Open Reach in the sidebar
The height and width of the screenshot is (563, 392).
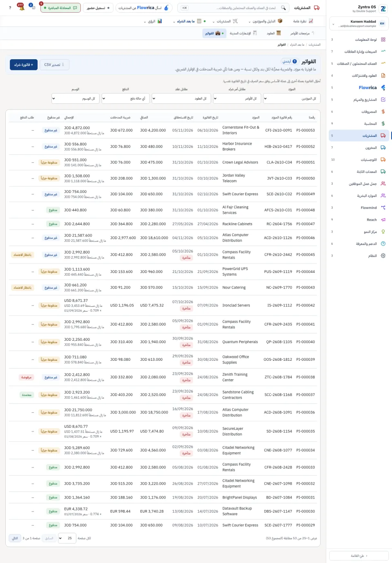click(x=359, y=220)
